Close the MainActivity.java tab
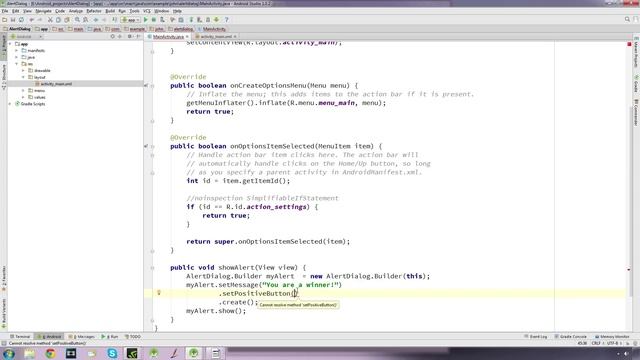 [x=187, y=36]
